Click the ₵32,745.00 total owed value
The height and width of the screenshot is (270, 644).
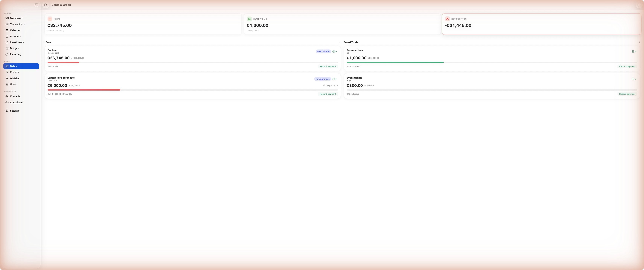click(x=60, y=25)
